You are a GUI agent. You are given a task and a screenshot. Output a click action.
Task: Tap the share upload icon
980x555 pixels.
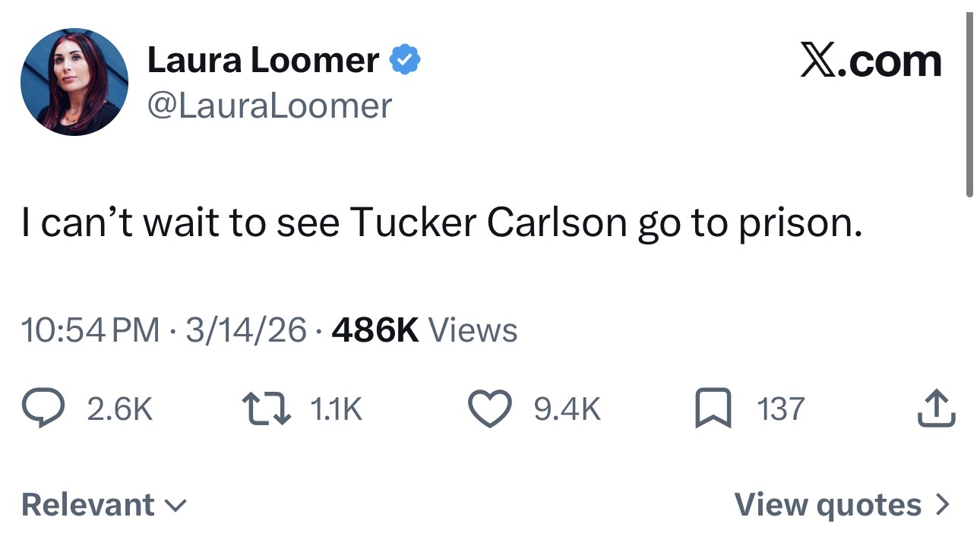point(937,410)
